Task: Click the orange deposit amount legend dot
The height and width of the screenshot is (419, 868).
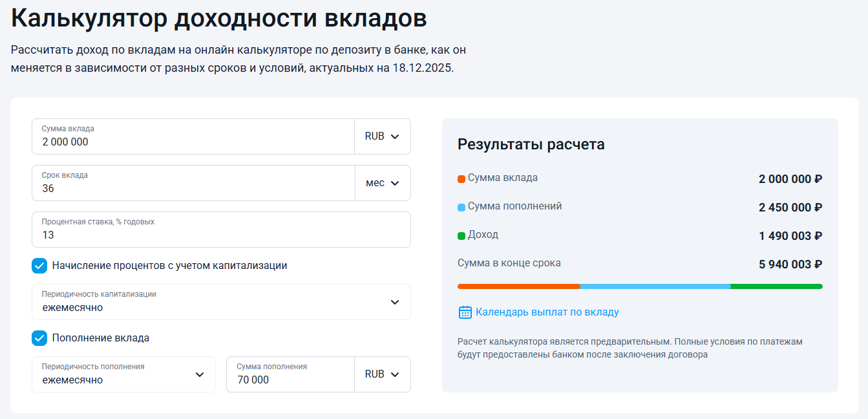Action: click(x=461, y=179)
